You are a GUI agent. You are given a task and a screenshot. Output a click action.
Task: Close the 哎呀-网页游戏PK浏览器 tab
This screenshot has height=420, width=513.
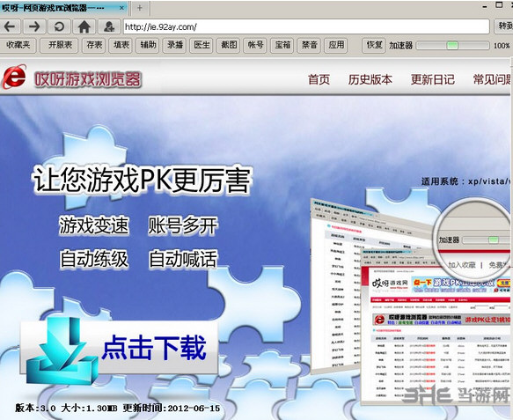(121, 8)
